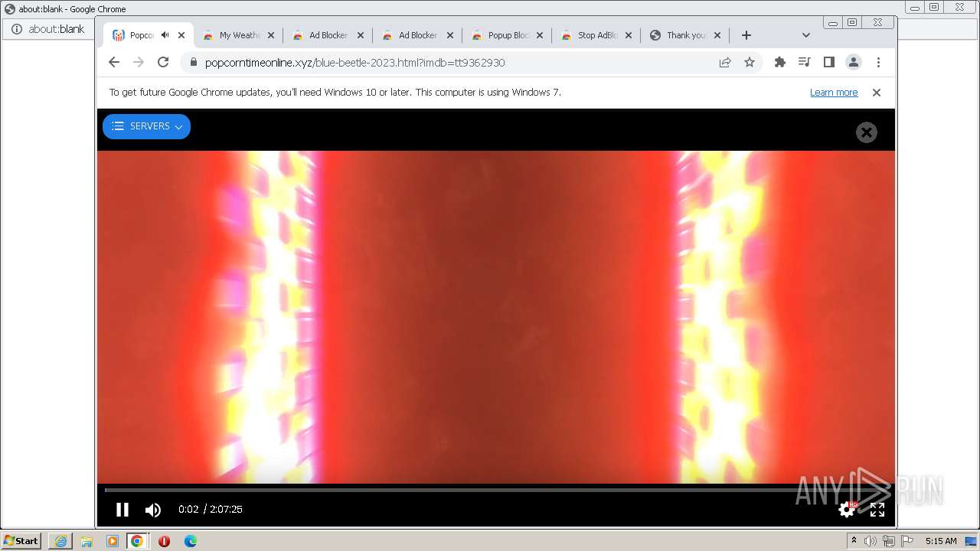Screen dimensions: 980x551
Task: Open video quality settings gear
Action: click(847, 510)
